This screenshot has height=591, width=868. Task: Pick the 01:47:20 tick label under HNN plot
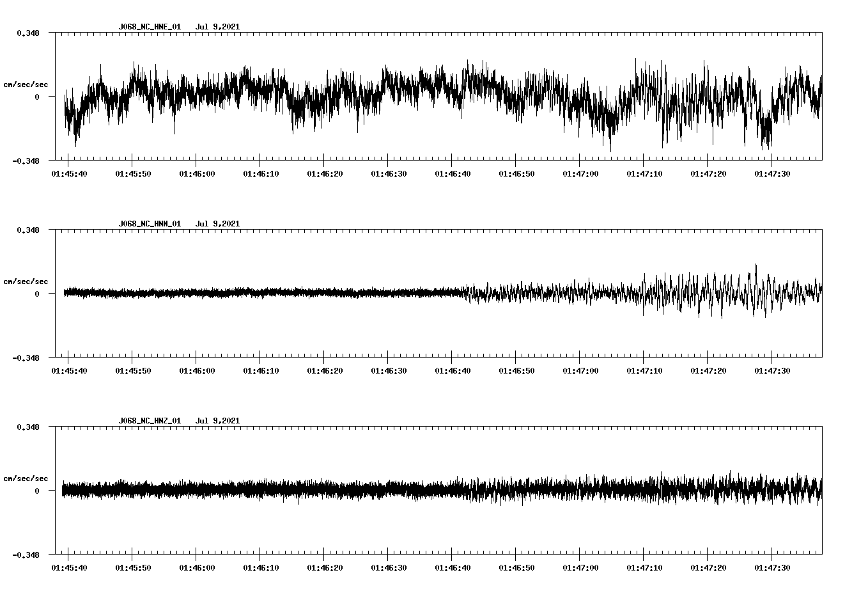[x=708, y=371]
